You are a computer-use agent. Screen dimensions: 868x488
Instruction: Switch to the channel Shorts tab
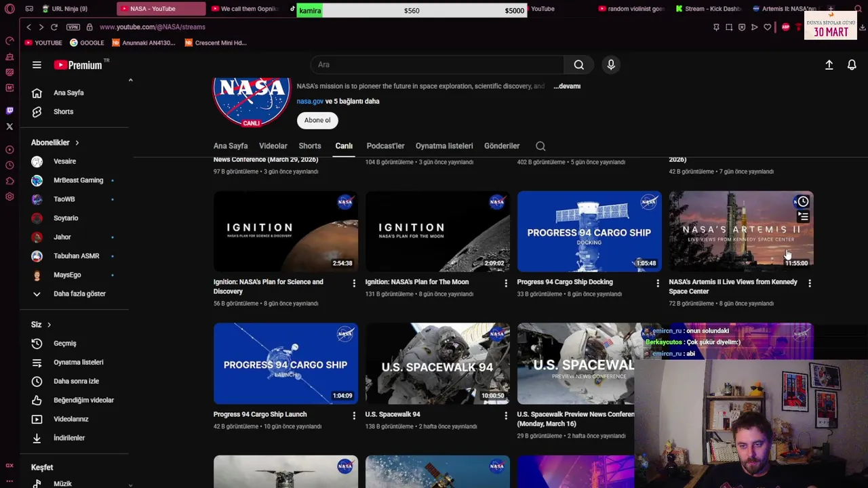tap(310, 146)
